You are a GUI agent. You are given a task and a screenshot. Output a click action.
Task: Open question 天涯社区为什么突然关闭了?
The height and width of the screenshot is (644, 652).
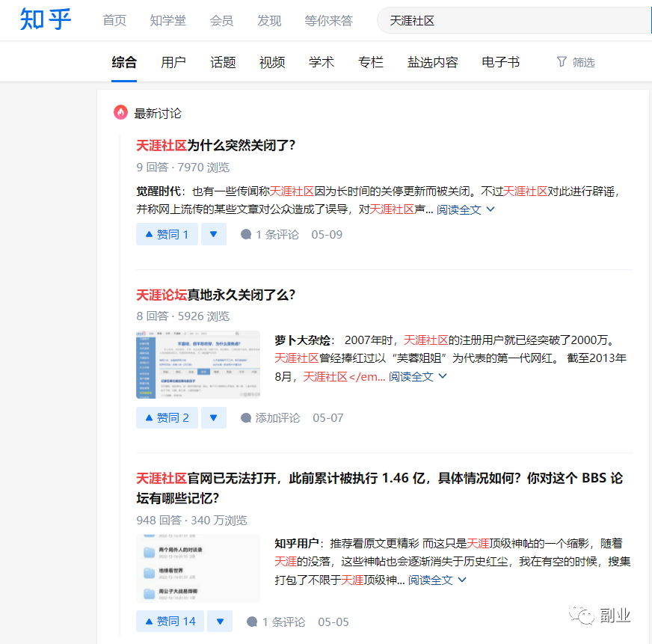click(215, 145)
